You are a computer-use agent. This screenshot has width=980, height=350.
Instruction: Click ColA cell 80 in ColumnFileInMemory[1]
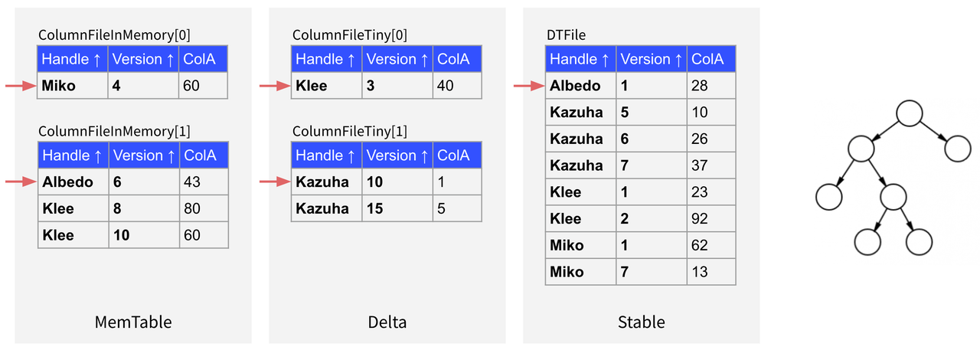(191, 208)
